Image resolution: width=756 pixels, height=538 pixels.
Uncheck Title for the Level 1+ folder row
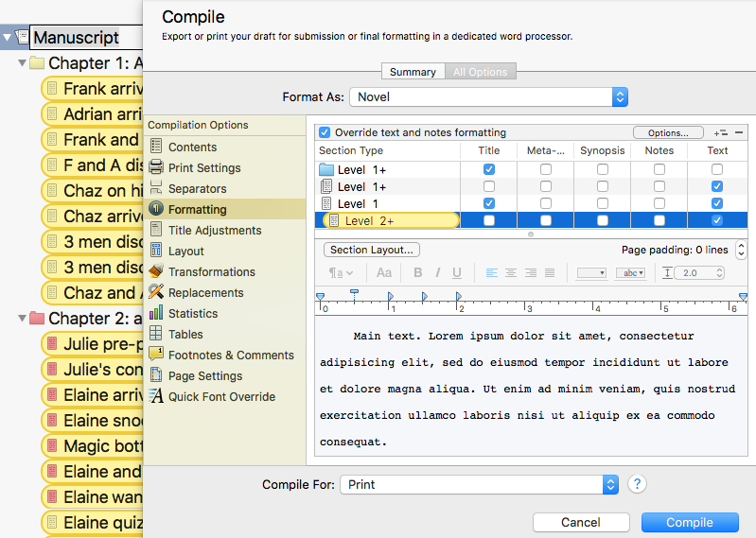click(489, 169)
